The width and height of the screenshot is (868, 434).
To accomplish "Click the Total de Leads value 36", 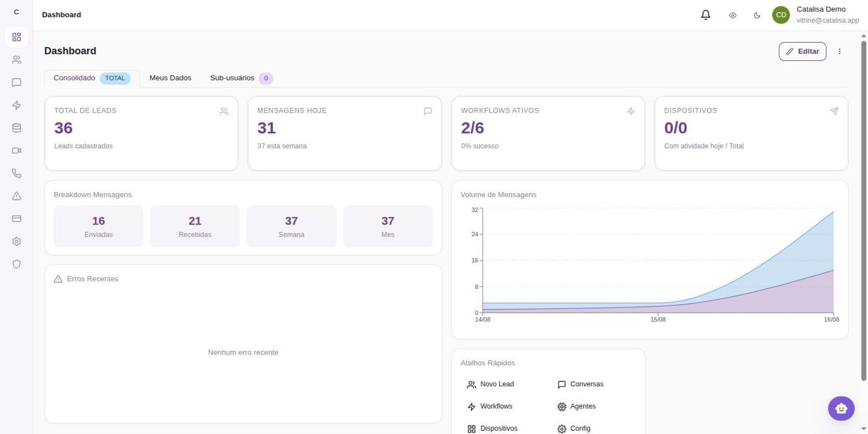I will 63,128.
